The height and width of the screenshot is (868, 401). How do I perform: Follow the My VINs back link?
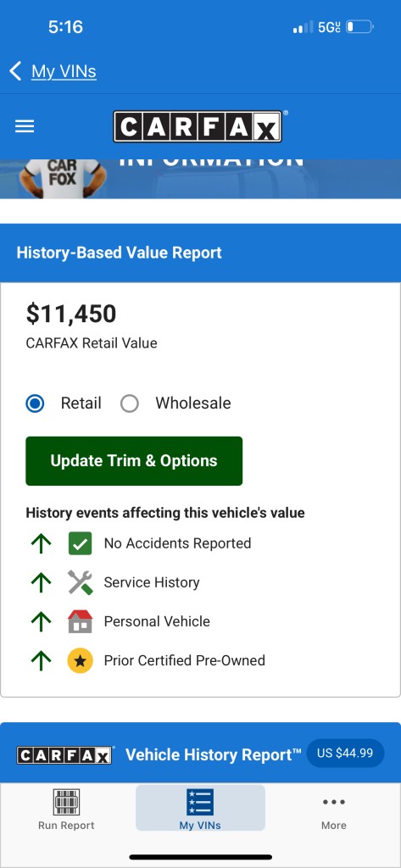point(64,71)
